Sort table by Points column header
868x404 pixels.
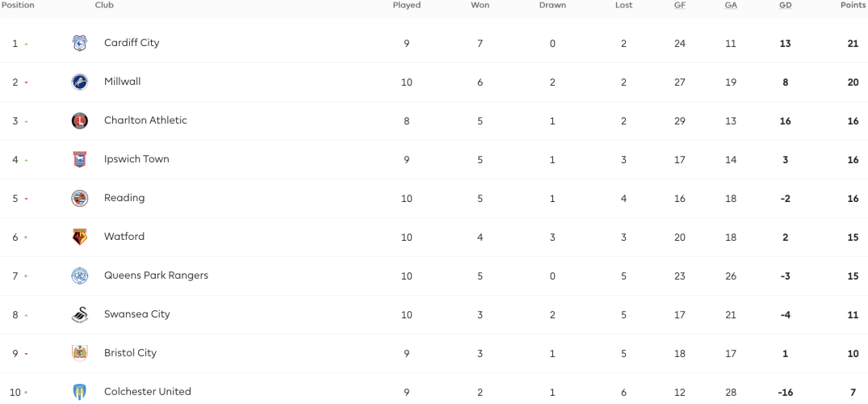(x=853, y=5)
